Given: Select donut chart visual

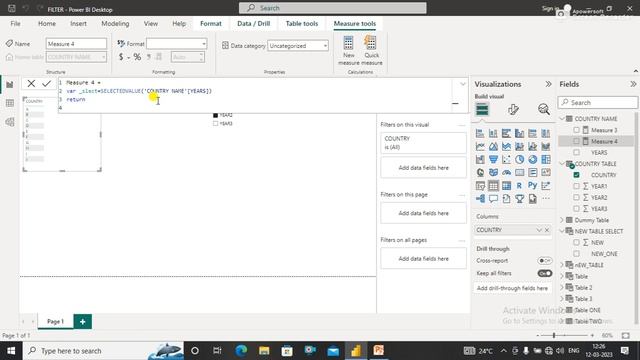Looking at the screenshot, I should coord(532,160).
